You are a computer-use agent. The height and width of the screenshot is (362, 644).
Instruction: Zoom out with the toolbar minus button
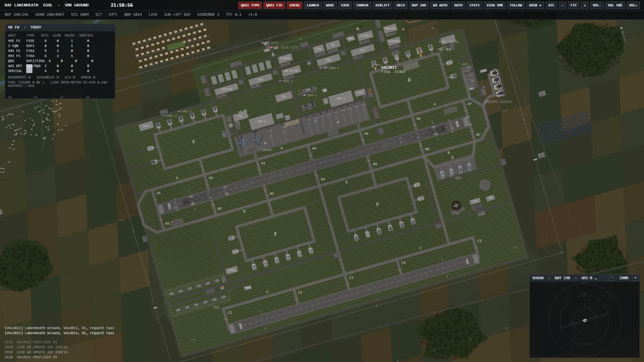pos(562,5)
